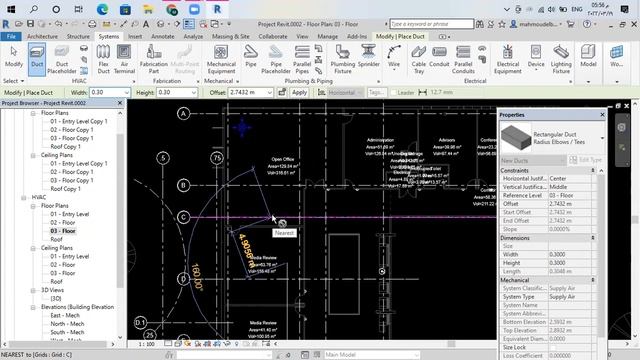The width and height of the screenshot is (640, 360).
Task: Toggle the Size Lock checkbox
Action: [x=553, y=347]
